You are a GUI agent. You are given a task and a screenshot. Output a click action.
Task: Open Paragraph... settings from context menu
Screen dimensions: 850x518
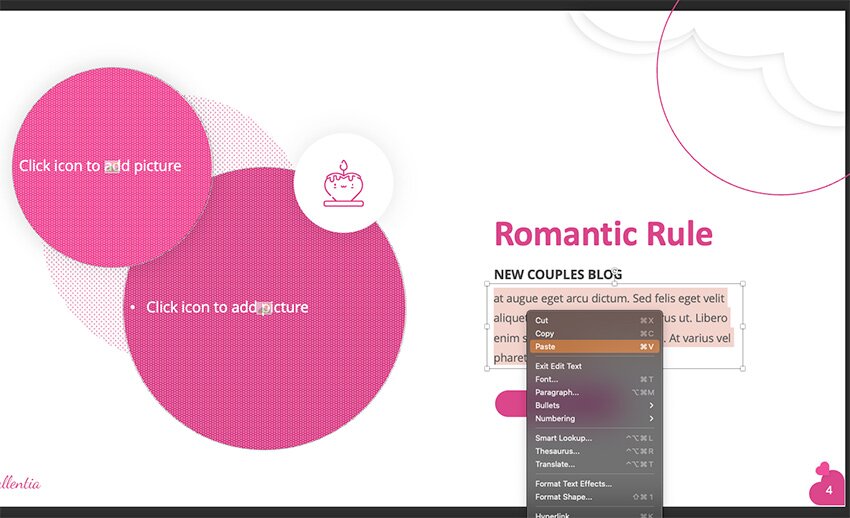click(x=557, y=392)
